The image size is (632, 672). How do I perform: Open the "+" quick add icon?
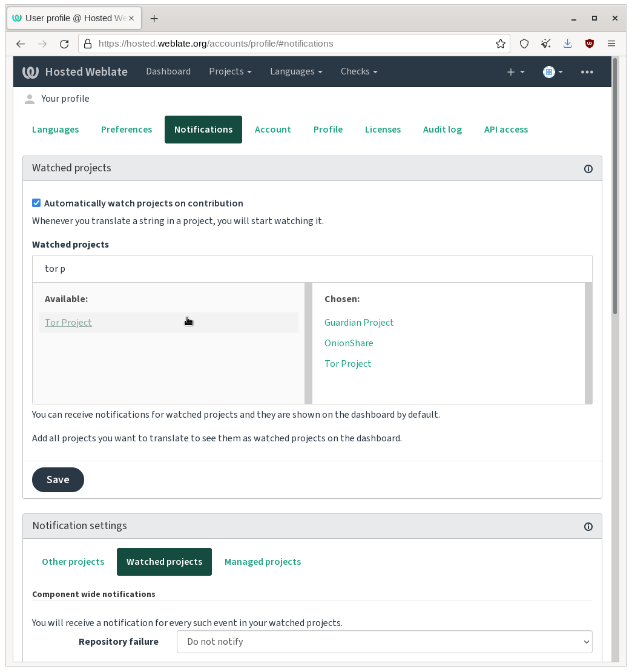pyautogui.click(x=512, y=71)
